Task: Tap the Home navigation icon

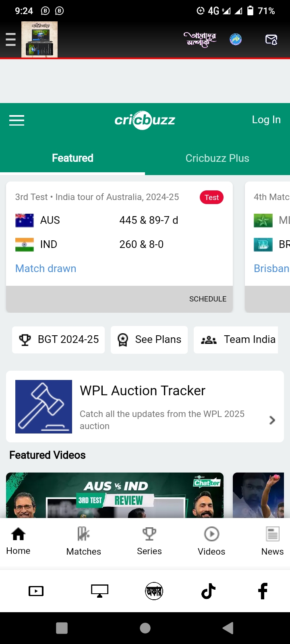Action: click(x=18, y=534)
